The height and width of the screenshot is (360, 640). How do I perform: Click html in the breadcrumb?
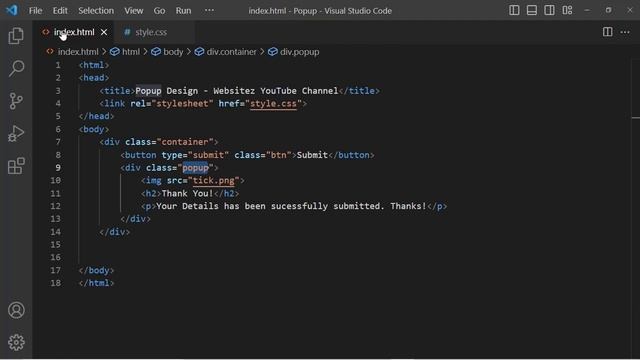tap(131, 52)
